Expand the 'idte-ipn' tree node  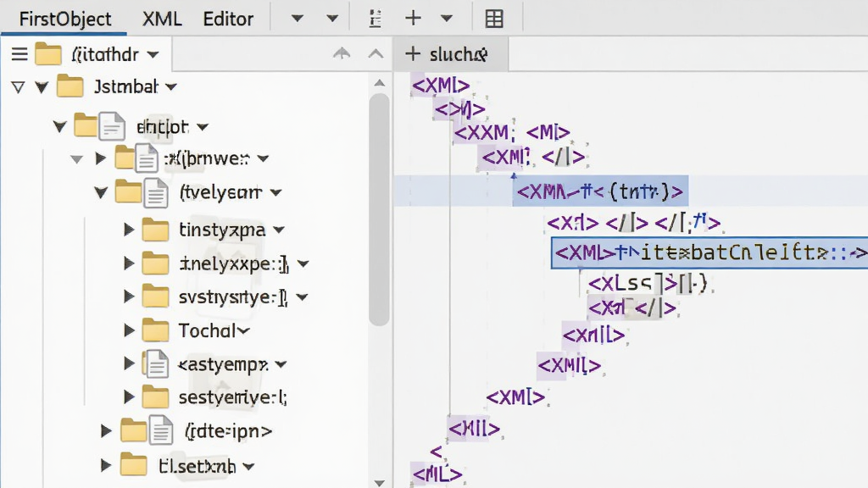click(x=106, y=431)
